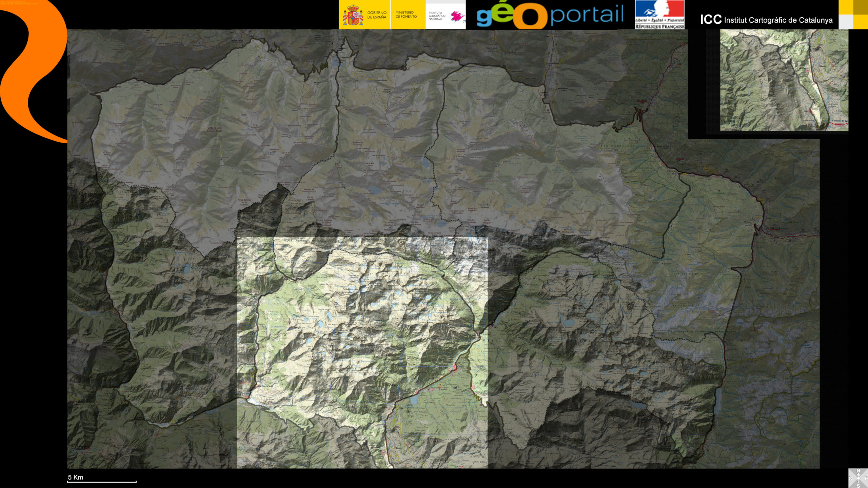The height and width of the screenshot is (488, 868).
Task: Click the géoportail logo
Action: tap(550, 15)
